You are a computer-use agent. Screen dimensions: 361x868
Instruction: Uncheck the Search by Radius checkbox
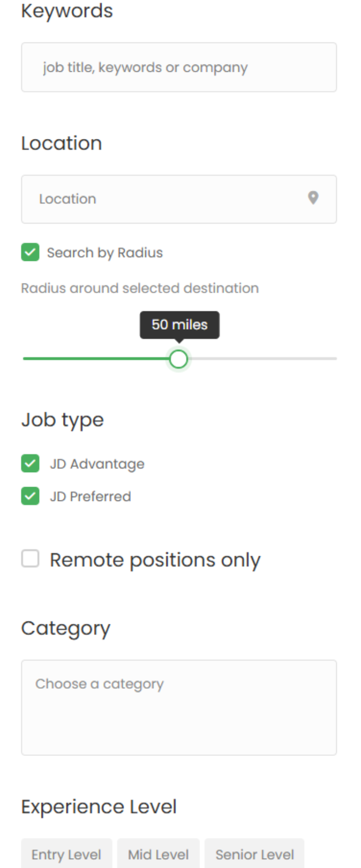click(30, 252)
